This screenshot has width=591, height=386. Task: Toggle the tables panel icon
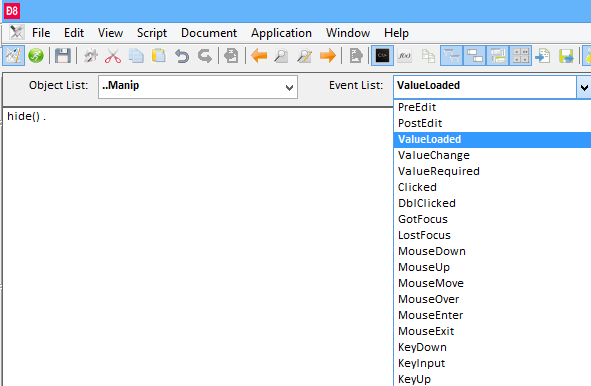point(452,56)
